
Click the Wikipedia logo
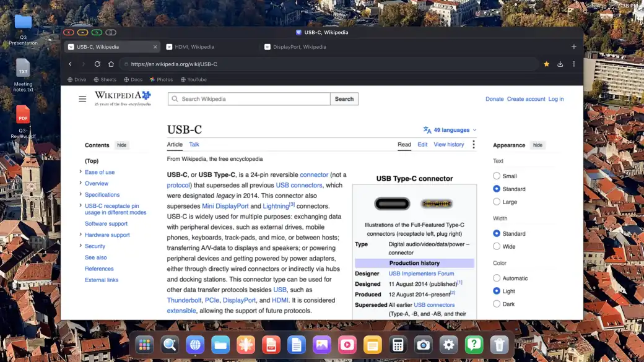click(123, 98)
